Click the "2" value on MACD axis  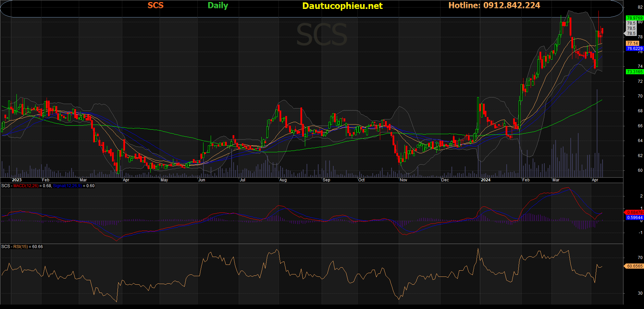[x=641, y=196]
